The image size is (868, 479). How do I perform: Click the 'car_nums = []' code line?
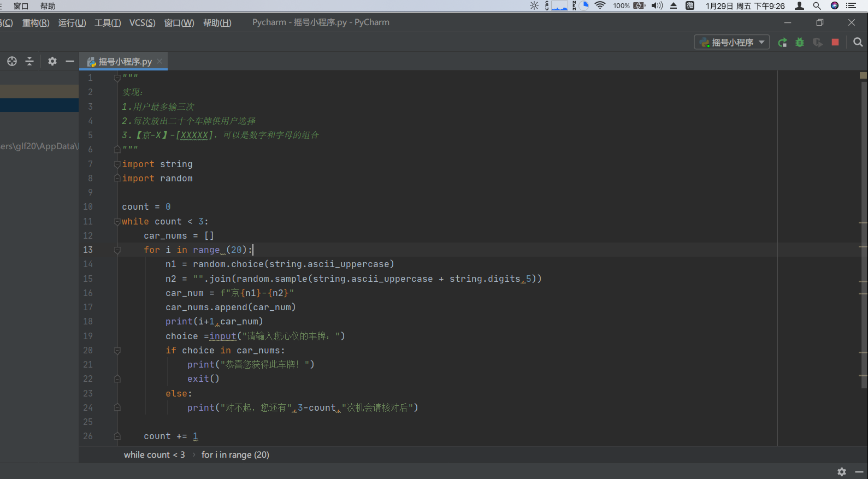coord(179,235)
